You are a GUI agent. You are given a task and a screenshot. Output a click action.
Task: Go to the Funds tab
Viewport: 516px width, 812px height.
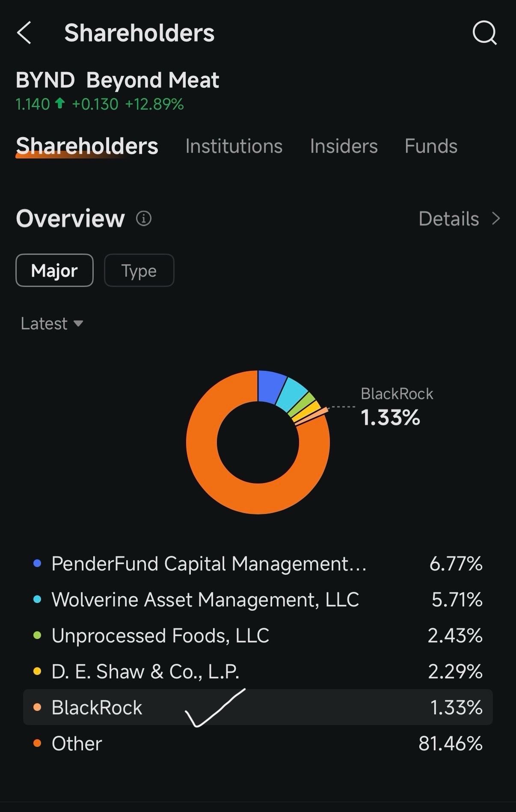[x=431, y=146]
